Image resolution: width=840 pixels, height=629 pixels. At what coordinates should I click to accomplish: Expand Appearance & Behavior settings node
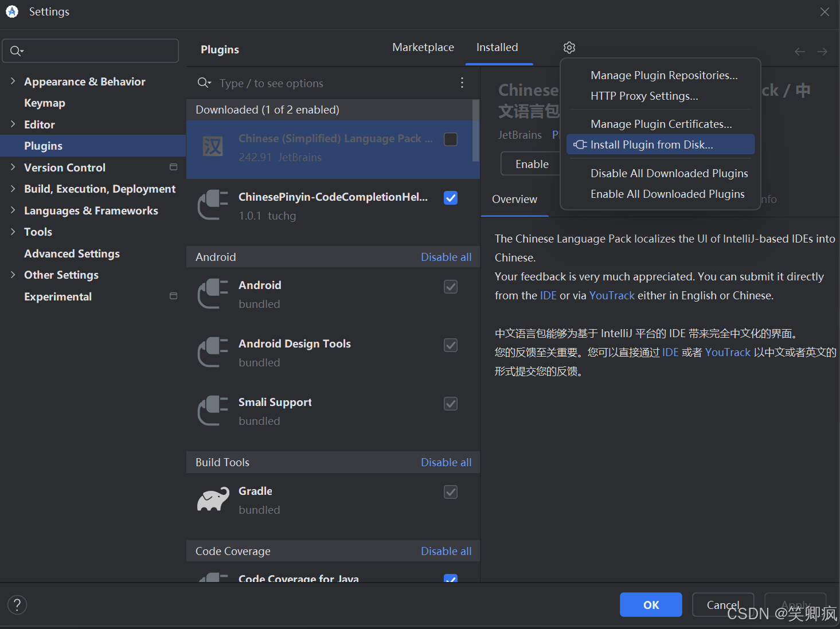pos(13,81)
